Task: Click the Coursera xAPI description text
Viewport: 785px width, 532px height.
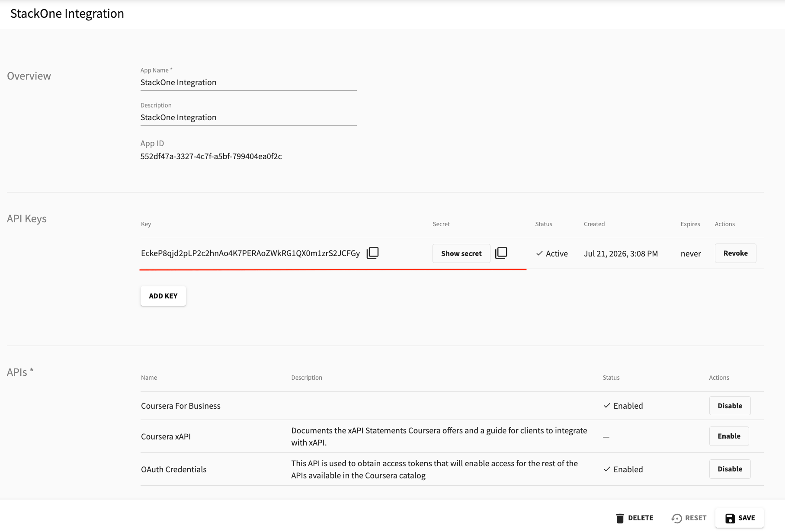Action: tap(439, 436)
